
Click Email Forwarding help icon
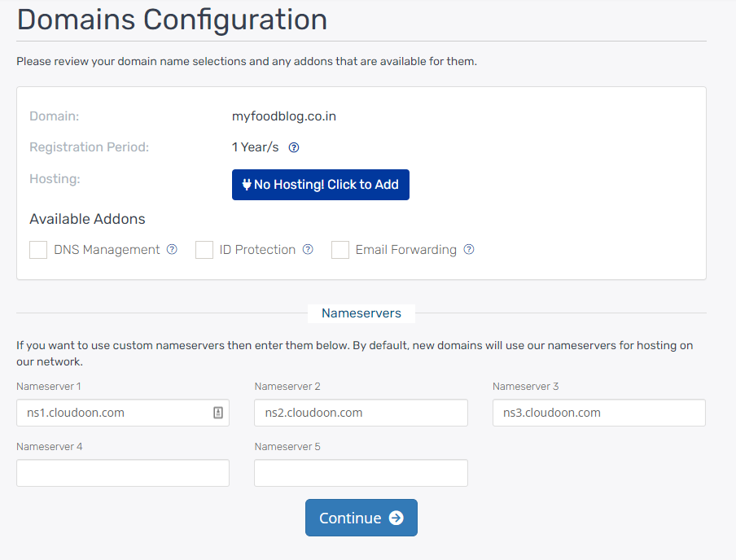pos(469,250)
